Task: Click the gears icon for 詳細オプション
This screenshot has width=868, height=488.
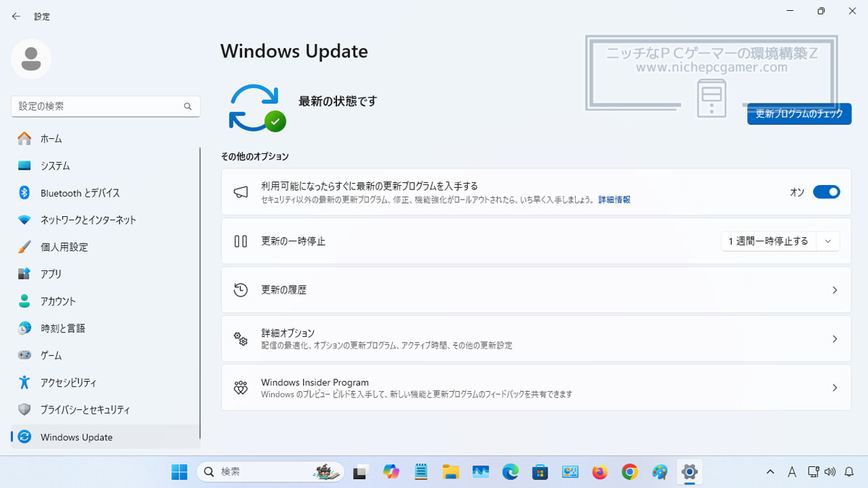Action: coord(241,338)
